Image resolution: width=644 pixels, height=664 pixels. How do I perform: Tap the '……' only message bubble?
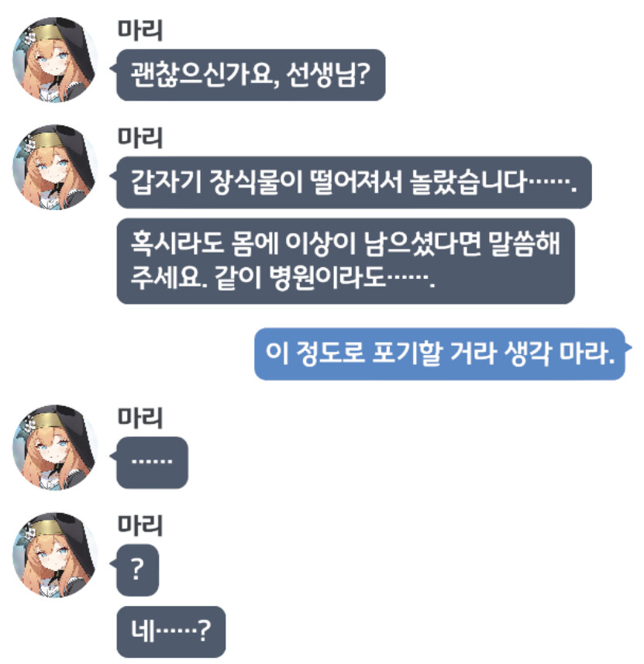152,463
